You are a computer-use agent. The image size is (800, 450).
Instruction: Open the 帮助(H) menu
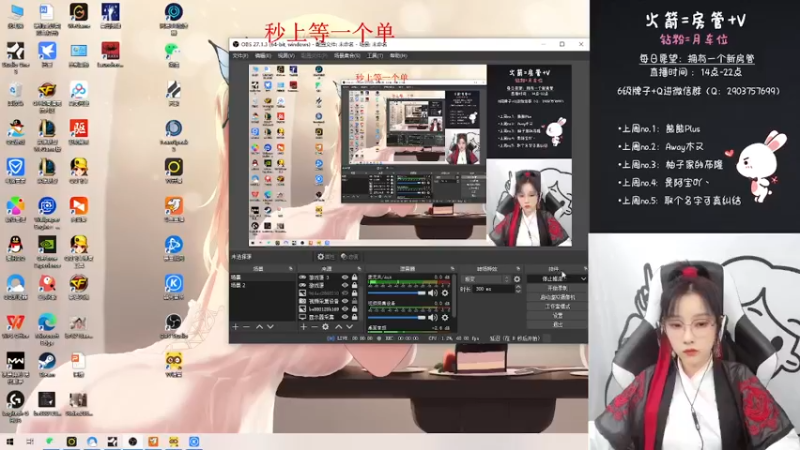[x=398, y=56]
